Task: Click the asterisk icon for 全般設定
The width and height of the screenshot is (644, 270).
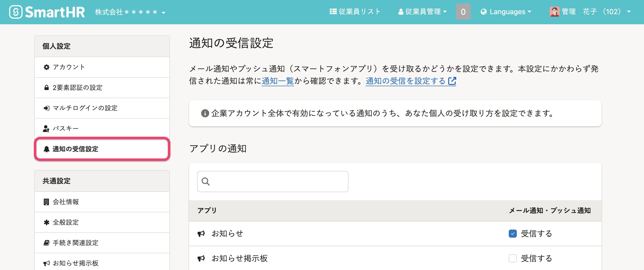Action: point(46,222)
